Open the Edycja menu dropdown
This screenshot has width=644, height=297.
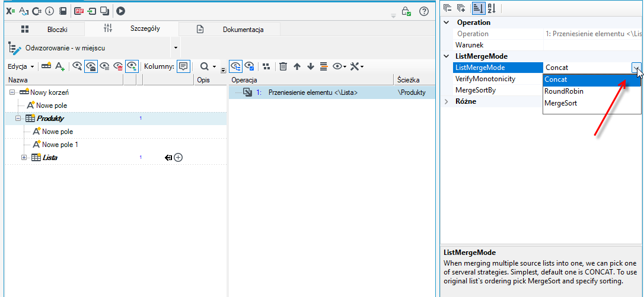tap(21, 66)
